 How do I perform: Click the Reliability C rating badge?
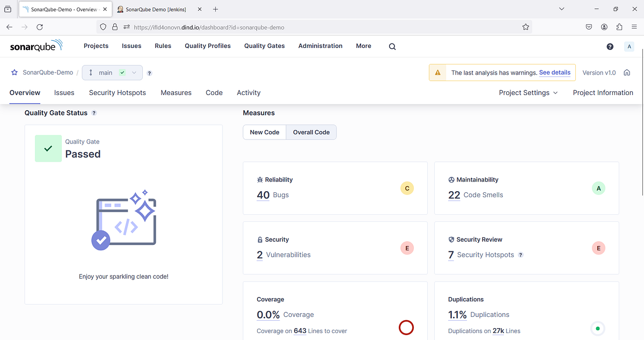(407, 189)
